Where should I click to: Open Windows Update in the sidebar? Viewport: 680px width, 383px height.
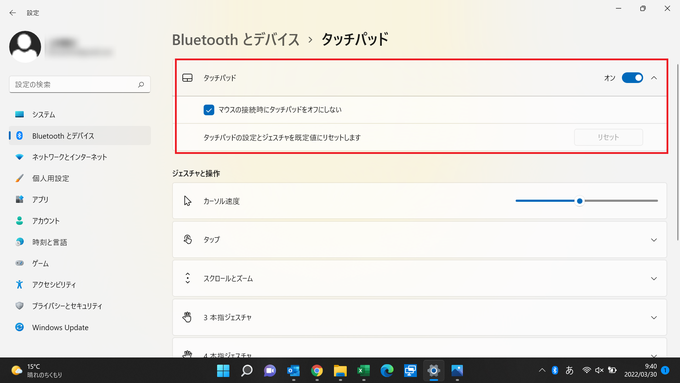80,327
